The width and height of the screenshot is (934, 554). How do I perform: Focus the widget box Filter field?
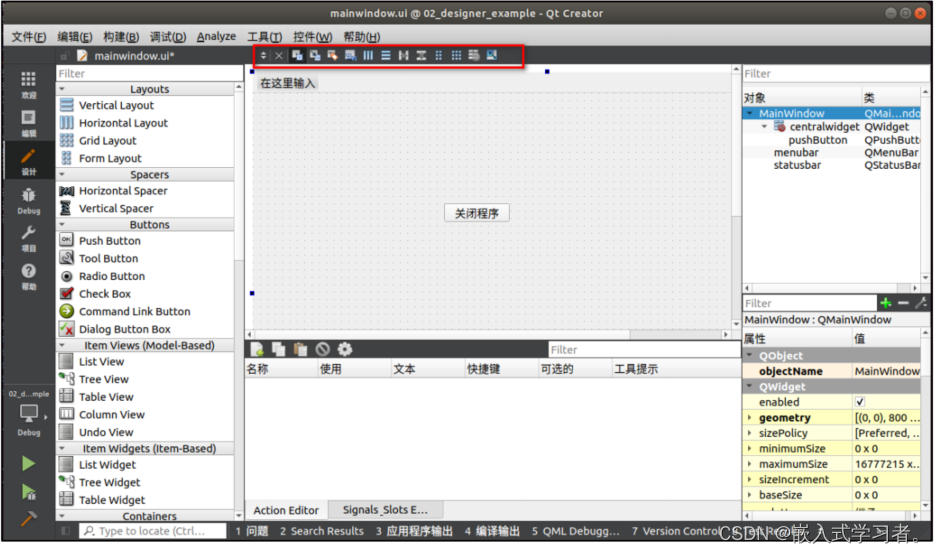tap(149, 73)
